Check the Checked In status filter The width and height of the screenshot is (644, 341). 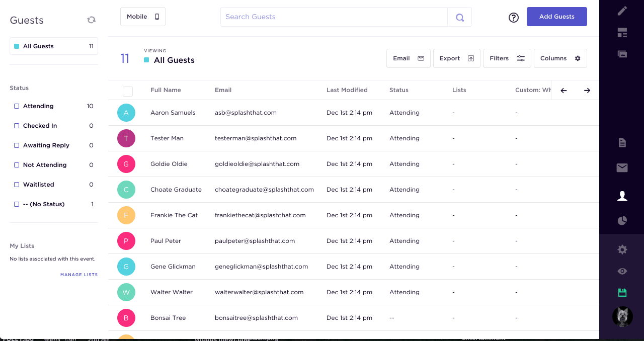coord(17,126)
